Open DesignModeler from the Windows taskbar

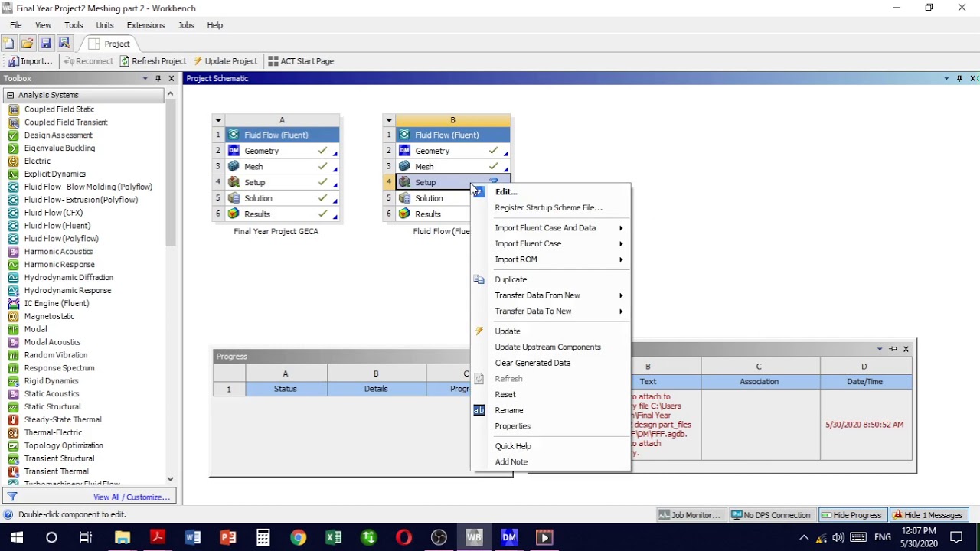click(509, 537)
